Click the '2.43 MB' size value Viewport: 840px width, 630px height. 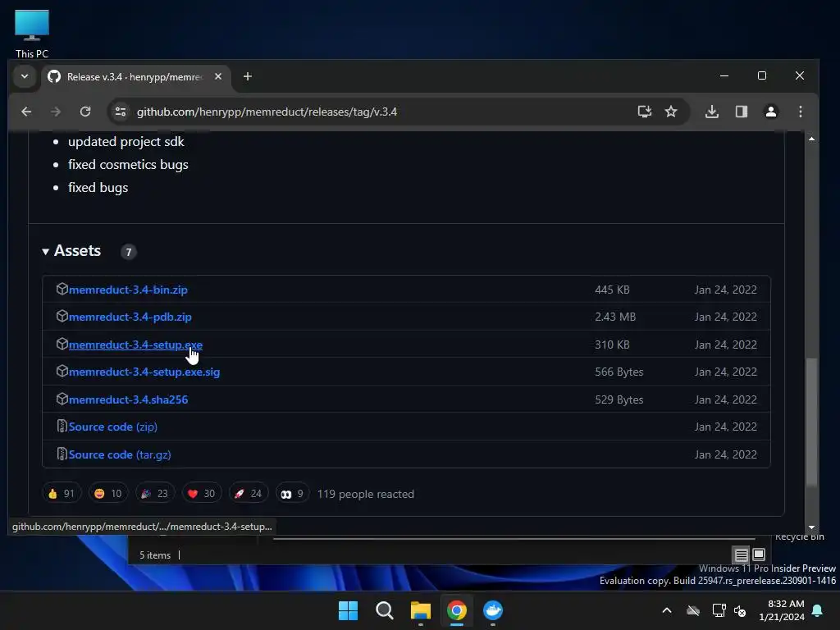(615, 317)
